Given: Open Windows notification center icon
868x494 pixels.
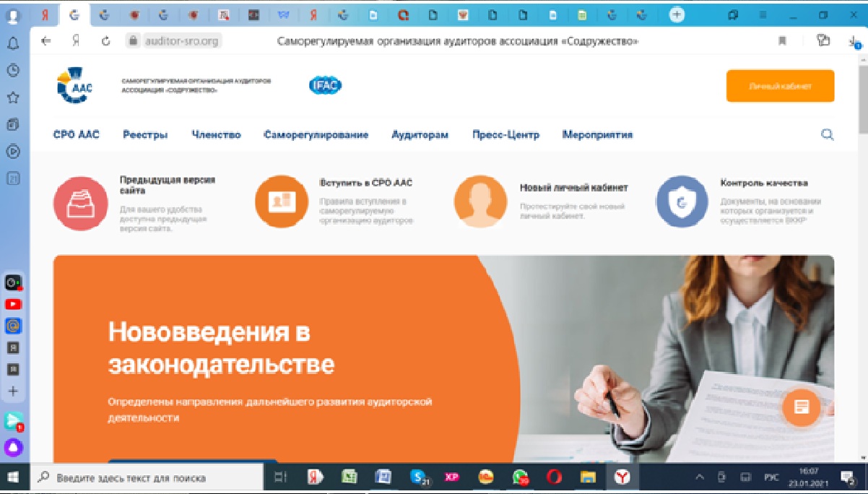Looking at the screenshot, I should pos(849,477).
